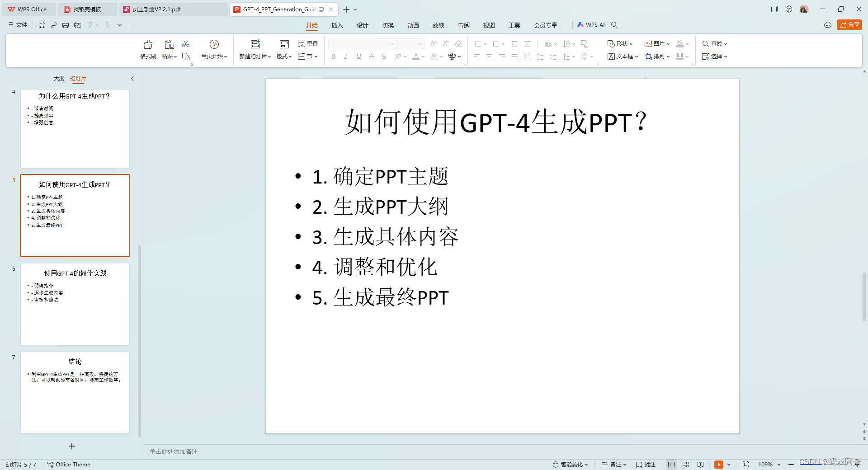Start slideshow from the status bar play icon

719,464
